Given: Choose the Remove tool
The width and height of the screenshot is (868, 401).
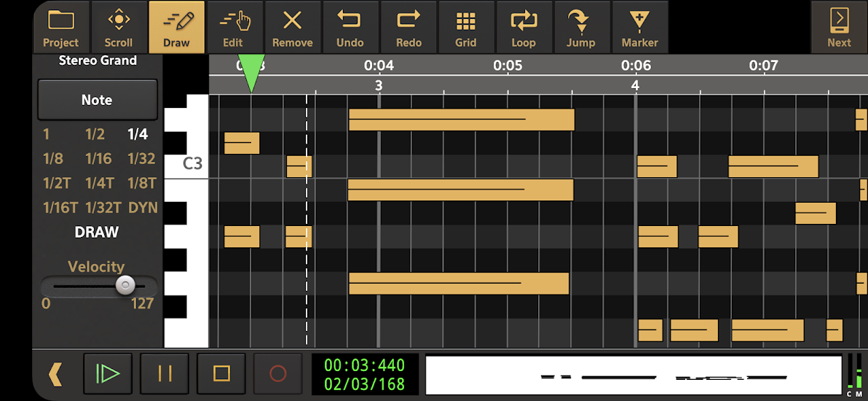Looking at the screenshot, I should [x=292, y=27].
